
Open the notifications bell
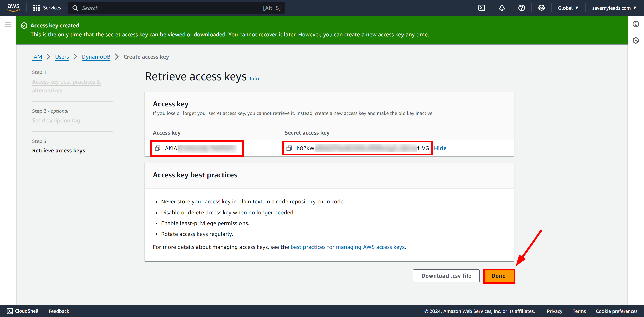tap(502, 8)
